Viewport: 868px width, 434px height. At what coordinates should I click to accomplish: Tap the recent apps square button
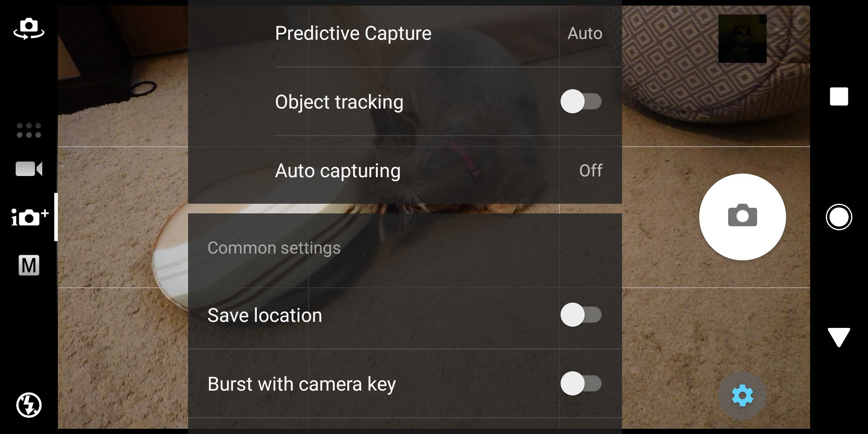click(x=839, y=96)
